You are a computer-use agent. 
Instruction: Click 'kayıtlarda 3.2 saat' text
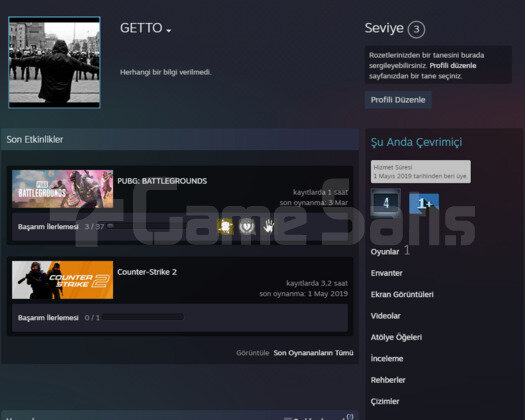click(317, 283)
